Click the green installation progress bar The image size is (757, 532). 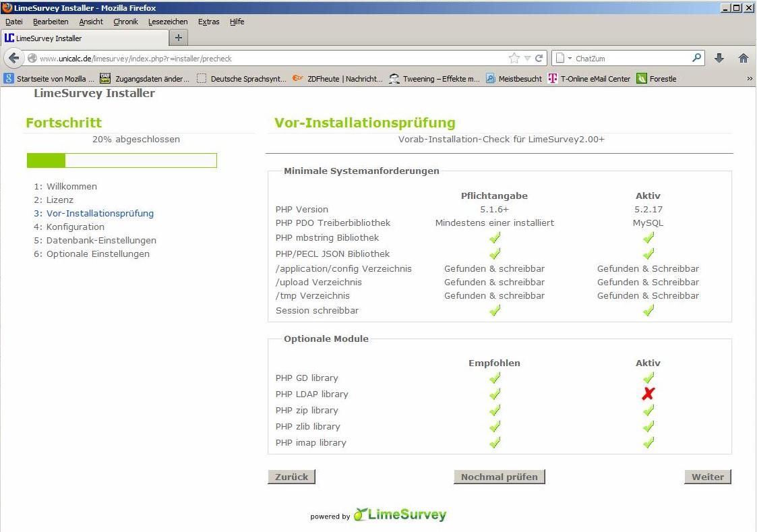[x=121, y=160]
